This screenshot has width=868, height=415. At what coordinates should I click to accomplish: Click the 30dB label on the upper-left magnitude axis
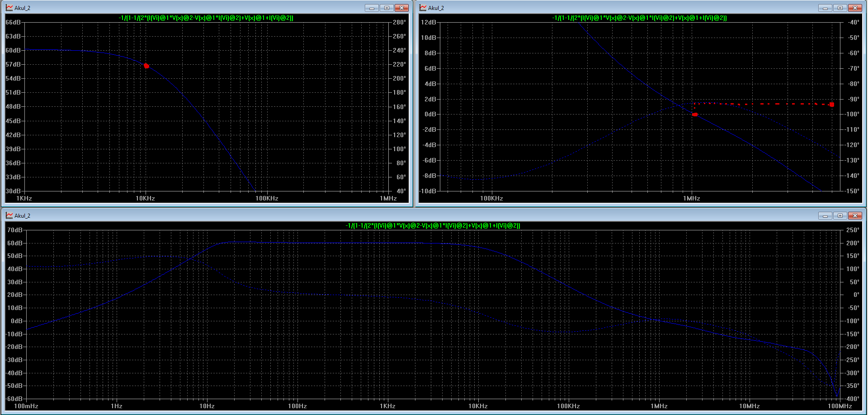click(13, 191)
